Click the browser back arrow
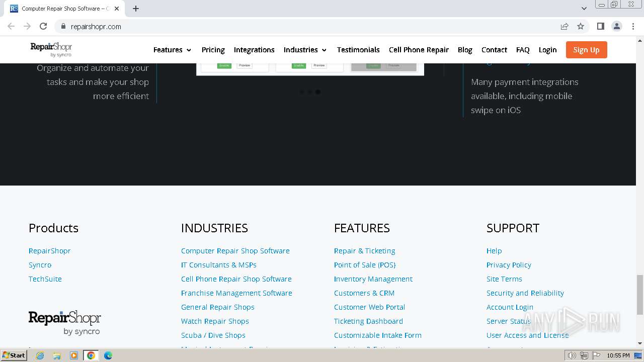The image size is (644, 362). tap(11, 26)
